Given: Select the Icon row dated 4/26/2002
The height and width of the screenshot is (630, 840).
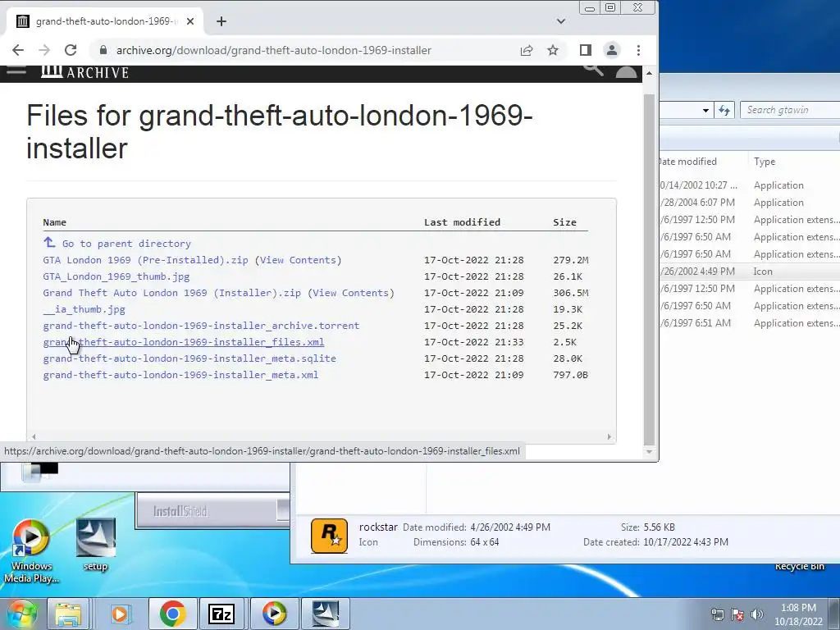Looking at the screenshot, I should [x=750, y=271].
